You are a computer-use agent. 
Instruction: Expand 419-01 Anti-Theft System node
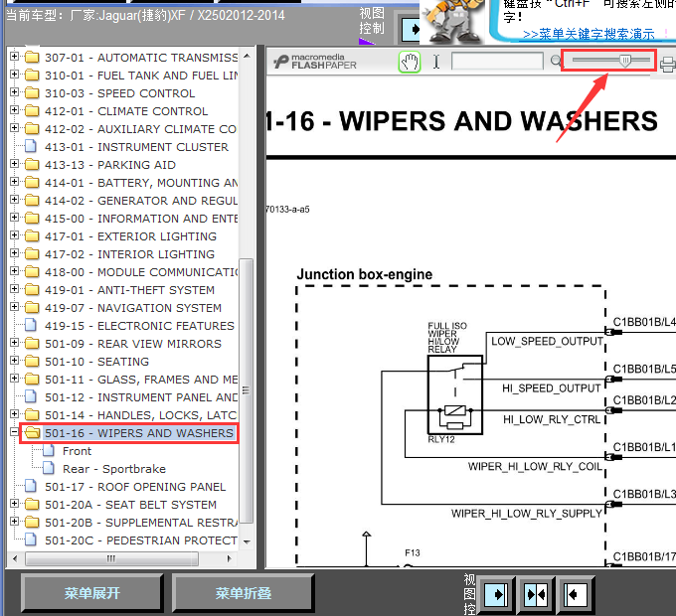tap(14, 289)
